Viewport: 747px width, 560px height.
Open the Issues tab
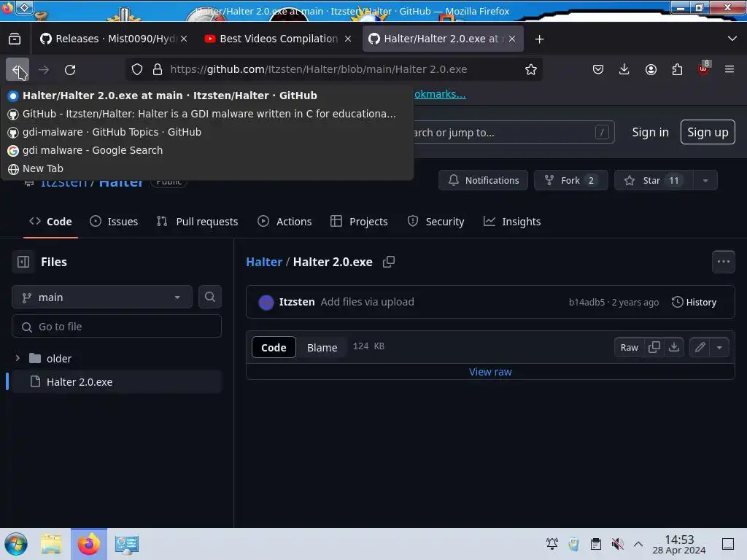(x=114, y=222)
